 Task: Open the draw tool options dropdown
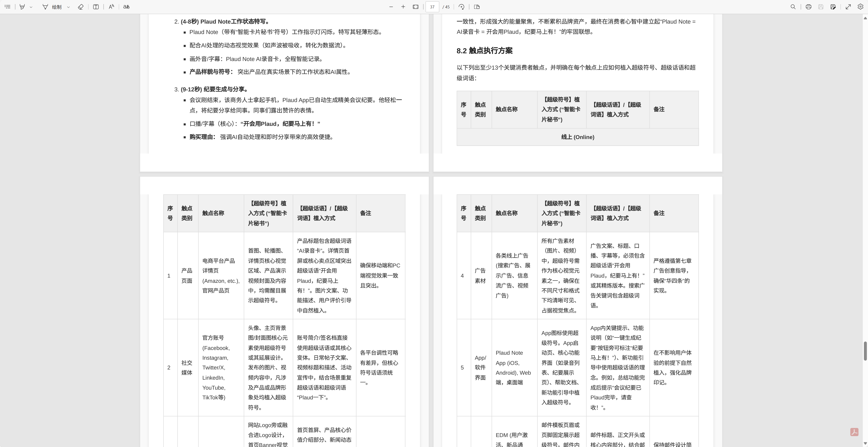[x=68, y=7]
